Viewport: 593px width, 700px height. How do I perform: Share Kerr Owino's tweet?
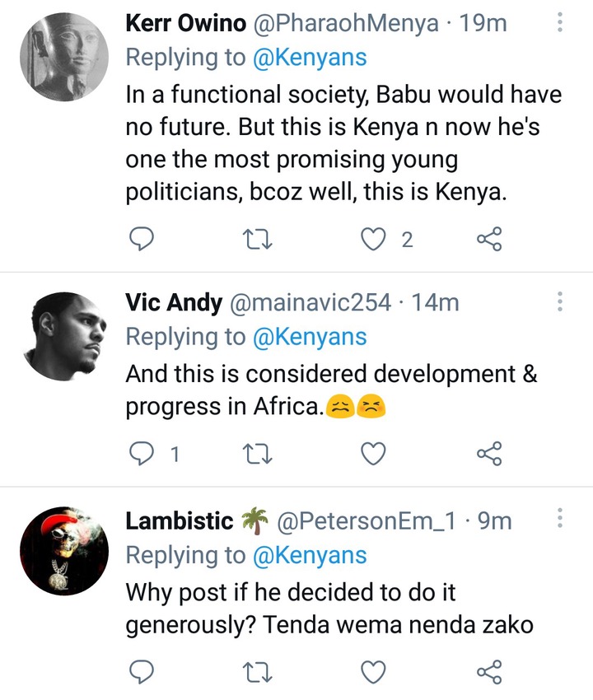pyautogui.click(x=489, y=240)
